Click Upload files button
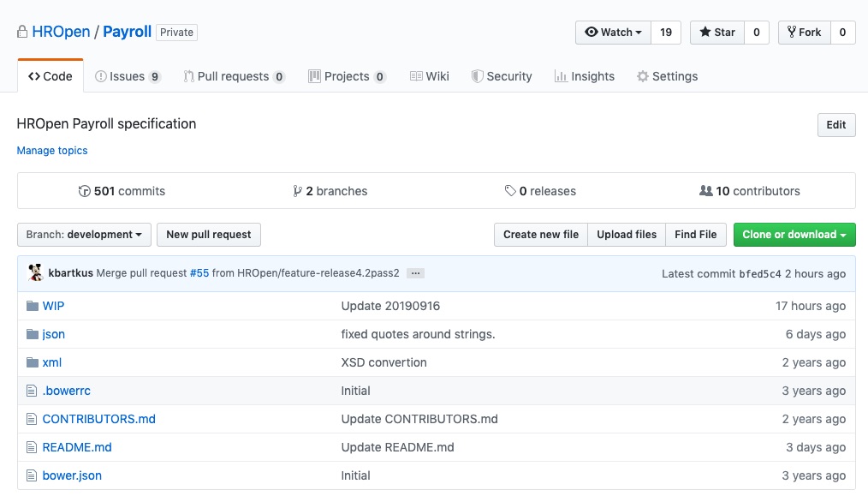This screenshot has height=496, width=868. click(x=627, y=235)
